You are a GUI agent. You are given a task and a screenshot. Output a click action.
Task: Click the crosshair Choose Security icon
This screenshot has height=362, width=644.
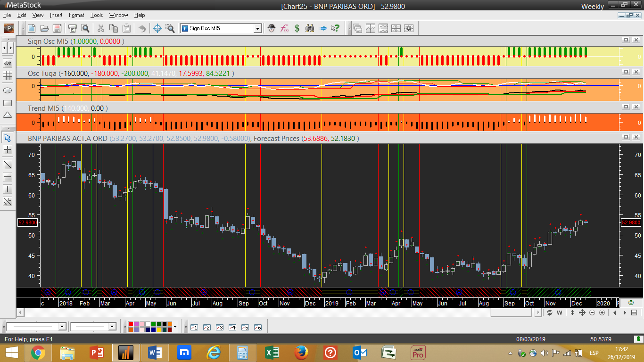tap(157, 28)
